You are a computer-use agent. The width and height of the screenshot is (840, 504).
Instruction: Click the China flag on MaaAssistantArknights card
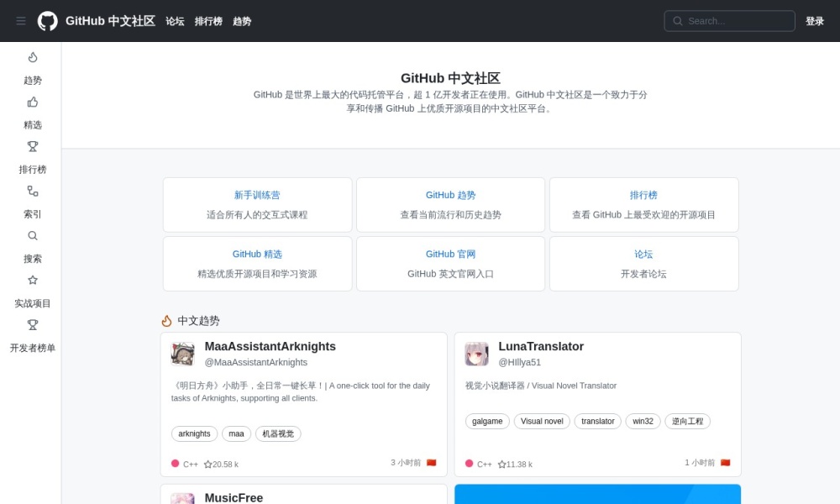(431, 463)
